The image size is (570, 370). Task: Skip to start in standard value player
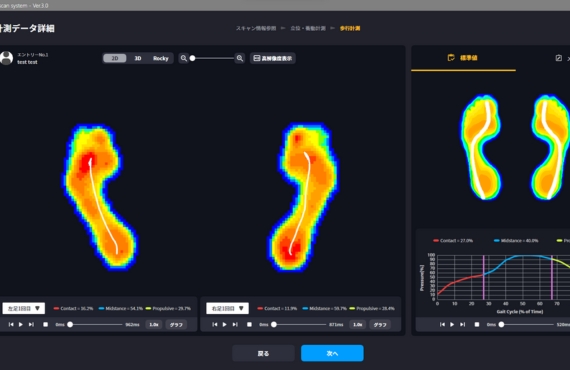coord(442,324)
